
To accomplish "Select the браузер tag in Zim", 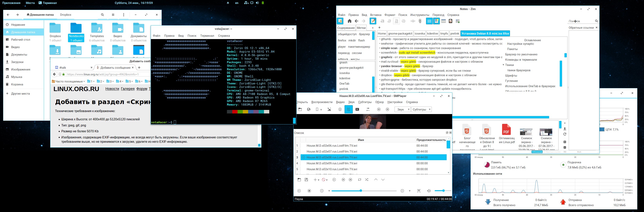I will pos(364,34).
